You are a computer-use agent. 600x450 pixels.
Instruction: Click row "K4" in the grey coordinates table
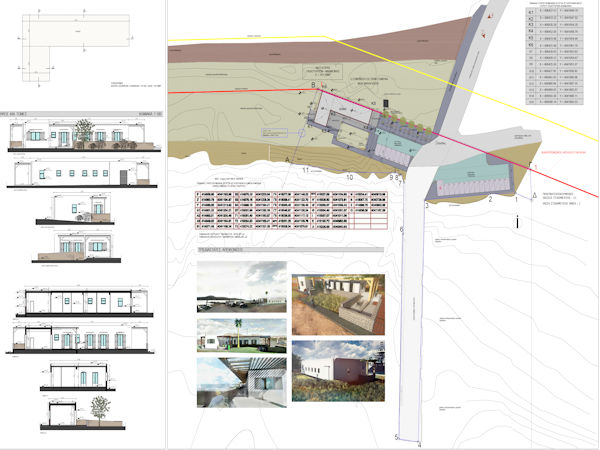(x=555, y=31)
